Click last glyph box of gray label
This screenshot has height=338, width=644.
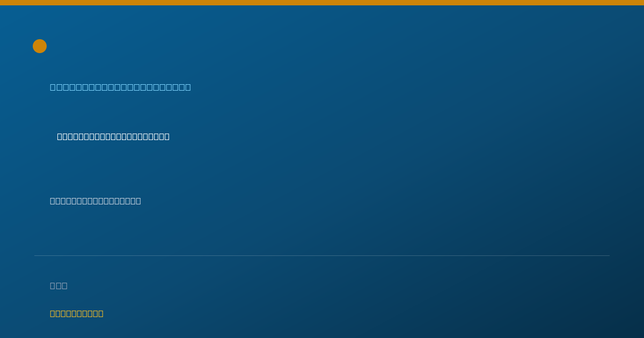click(x=65, y=285)
